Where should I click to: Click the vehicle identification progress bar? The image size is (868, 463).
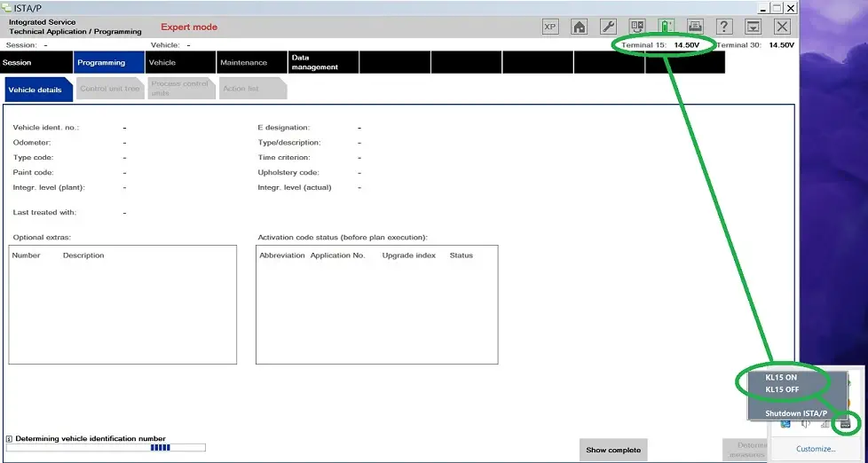106,448
